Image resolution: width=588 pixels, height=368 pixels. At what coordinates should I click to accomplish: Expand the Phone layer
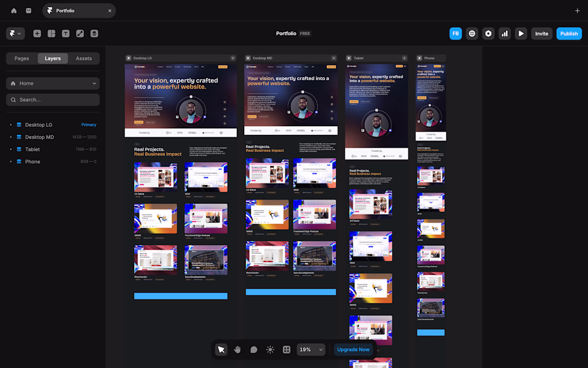11,162
